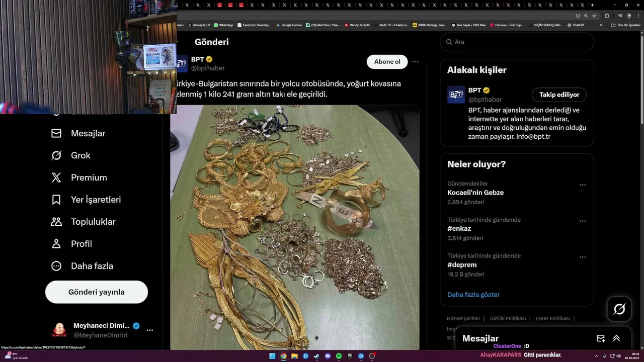Open BPT avatar in Alakalı kişiler
The width and height of the screenshot is (644, 362).
(456, 95)
